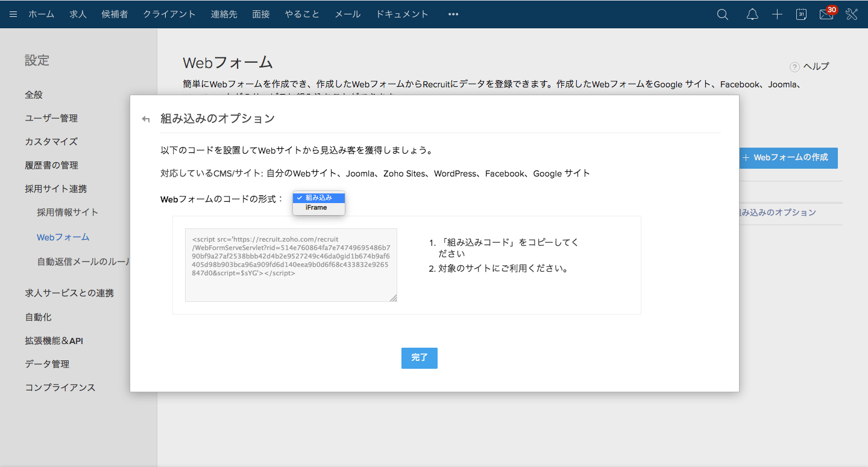
Task: Open 全般 in settings sidebar
Action: coord(34,95)
